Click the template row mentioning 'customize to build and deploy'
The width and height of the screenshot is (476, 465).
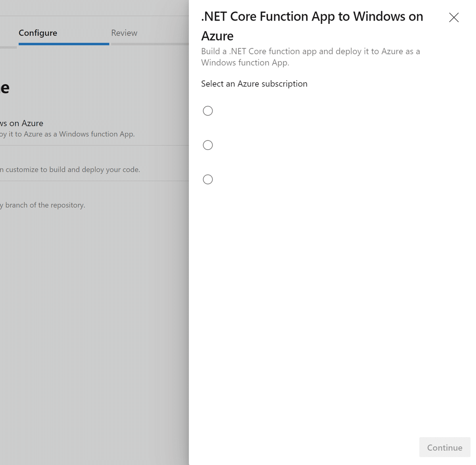pyautogui.click(x=71, y=169)
